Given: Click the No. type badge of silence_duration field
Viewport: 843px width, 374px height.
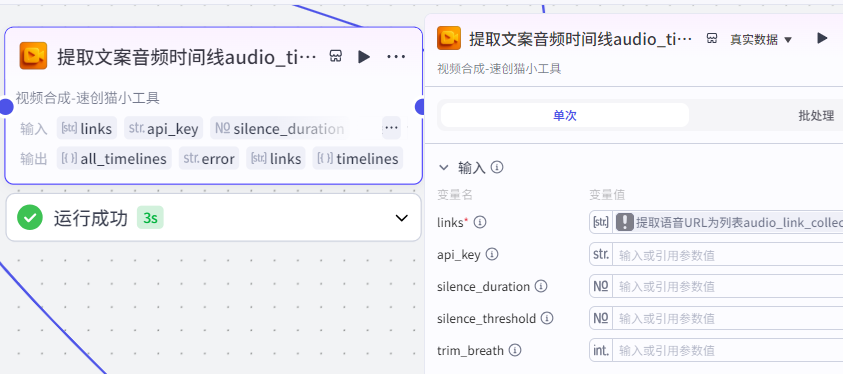Looking at the screenshot, I should point(601,286).
